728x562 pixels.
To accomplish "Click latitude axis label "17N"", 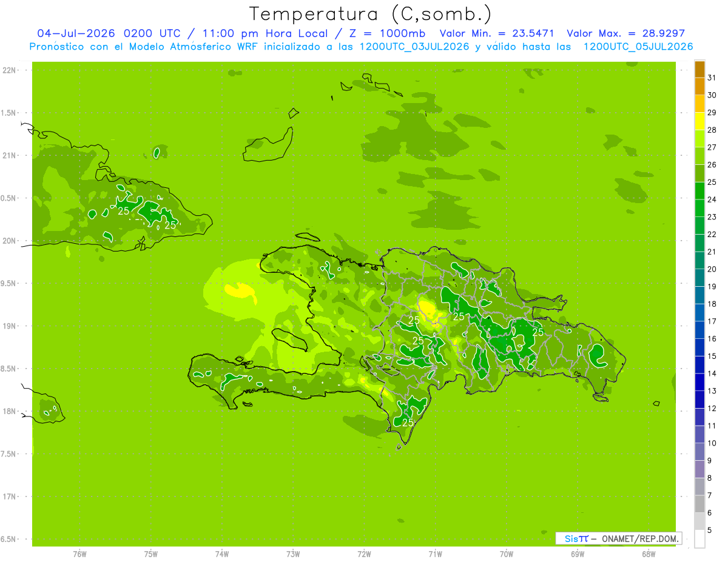I will [10, 497].
